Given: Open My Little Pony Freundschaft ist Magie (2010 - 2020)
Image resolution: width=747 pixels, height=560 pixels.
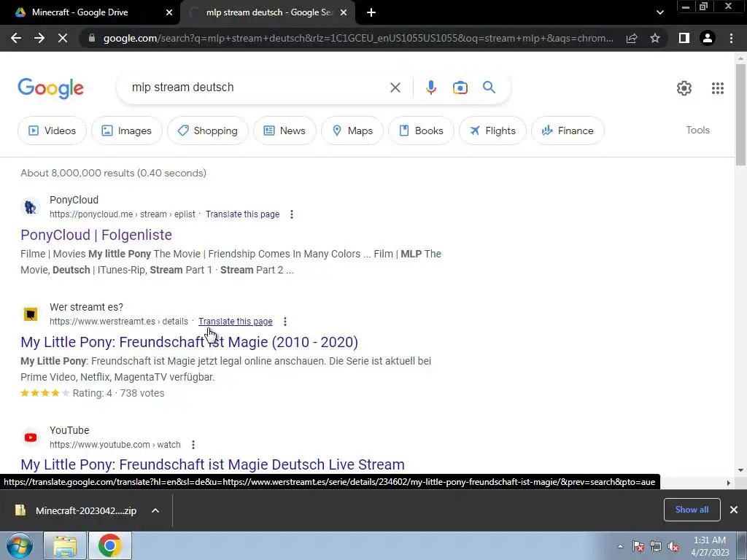Looking at the screenshot, I should click(189, 342).
